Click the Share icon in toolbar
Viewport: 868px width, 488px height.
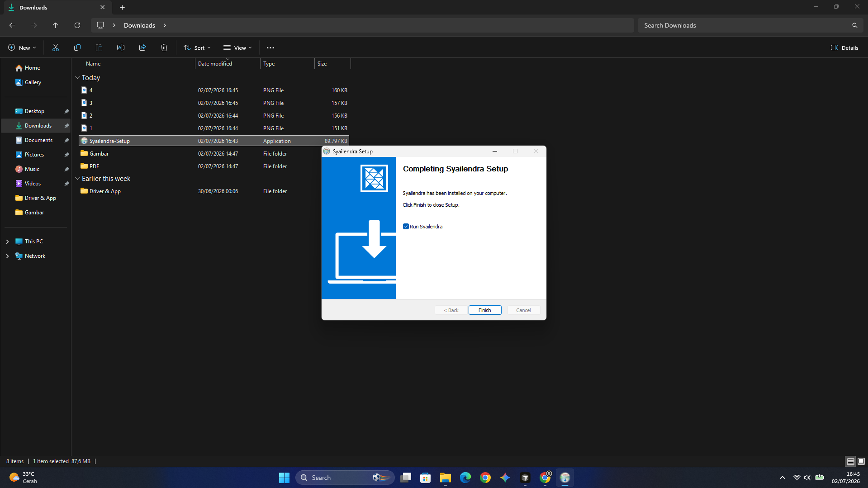pos(142,47)
